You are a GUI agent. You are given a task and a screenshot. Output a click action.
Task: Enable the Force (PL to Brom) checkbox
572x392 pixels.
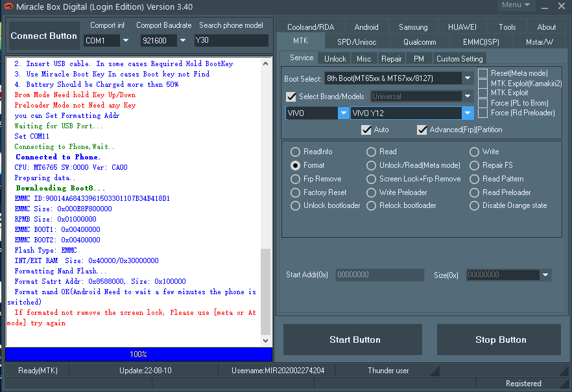point(483,103)
